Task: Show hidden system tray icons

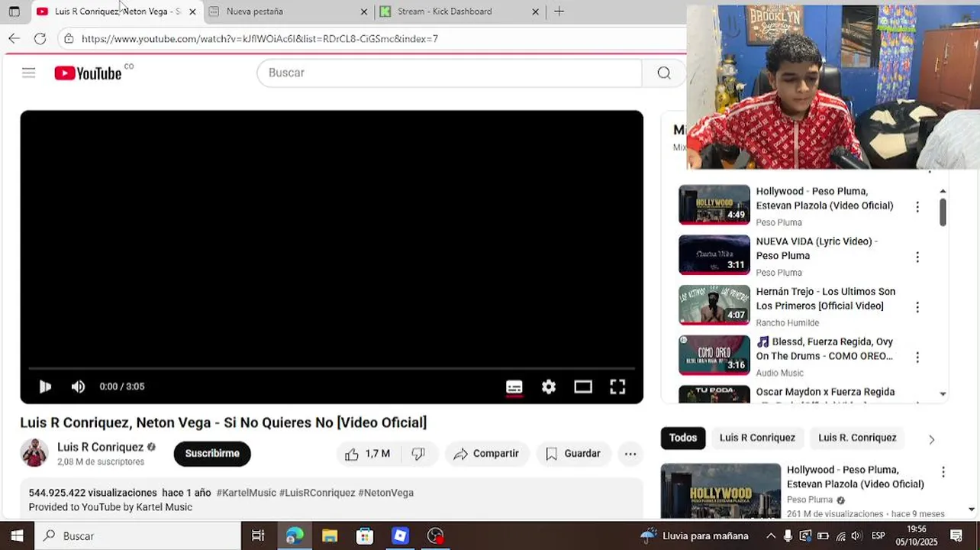Action: click(x=771, y=535)
